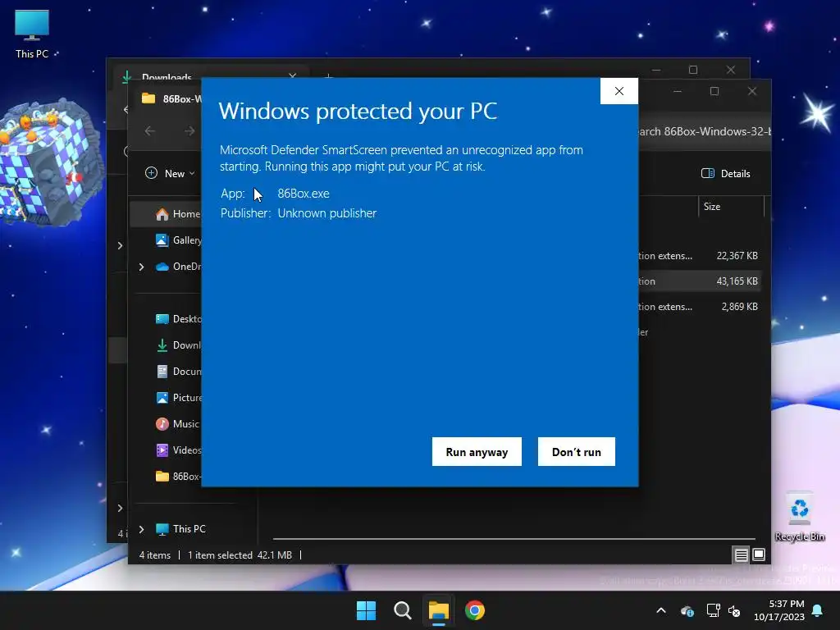840x630 pixels.
Task: Open network status tray icon
Action: 713,610
